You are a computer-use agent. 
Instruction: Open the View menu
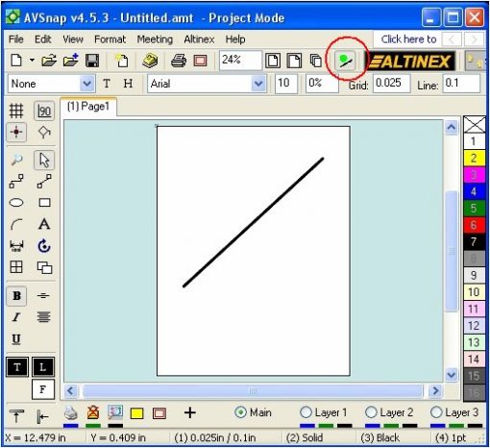click(73, 39)
